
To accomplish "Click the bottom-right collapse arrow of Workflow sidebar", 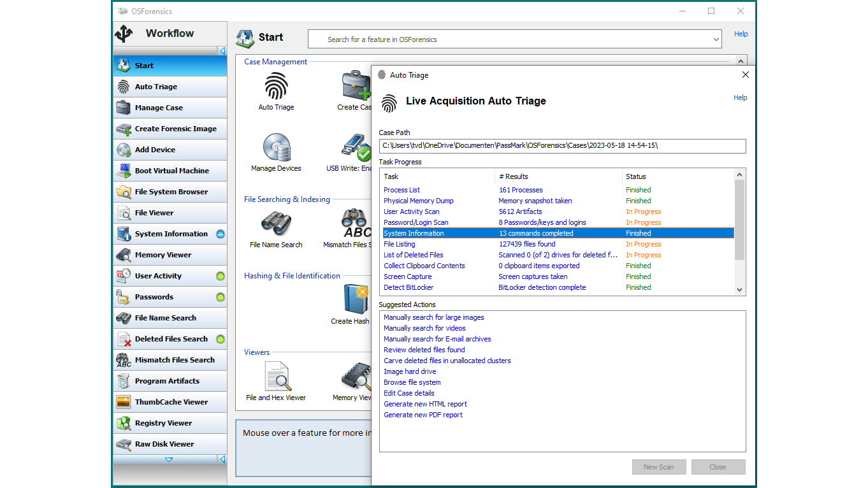I will click(x=222, y=459).
